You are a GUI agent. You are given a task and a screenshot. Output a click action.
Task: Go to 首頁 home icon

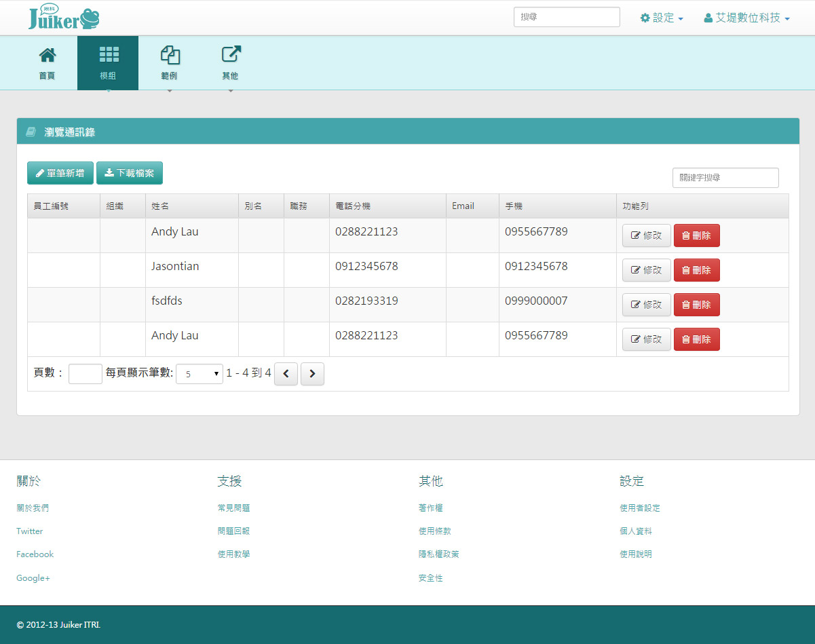point(47,56)
